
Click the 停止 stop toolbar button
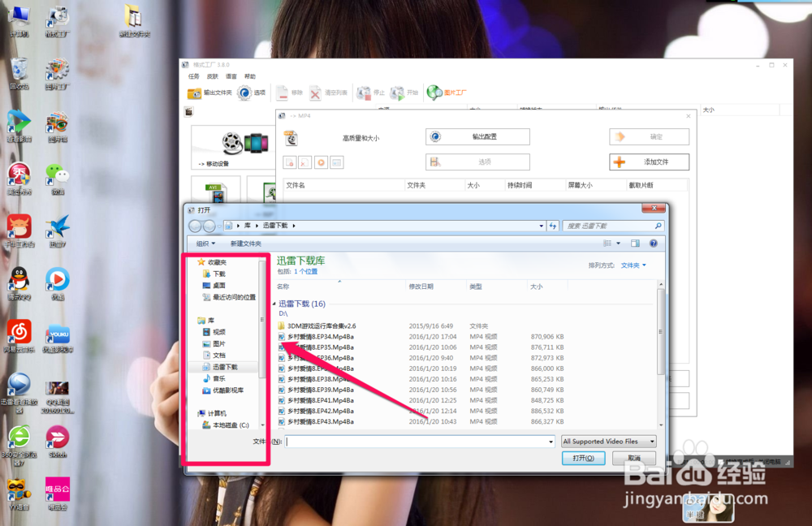tap(371, 93)
